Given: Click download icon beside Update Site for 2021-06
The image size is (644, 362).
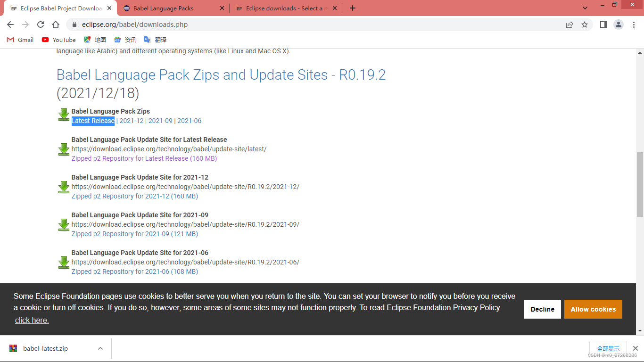Looking at the screenshot, I should point(64,262).
